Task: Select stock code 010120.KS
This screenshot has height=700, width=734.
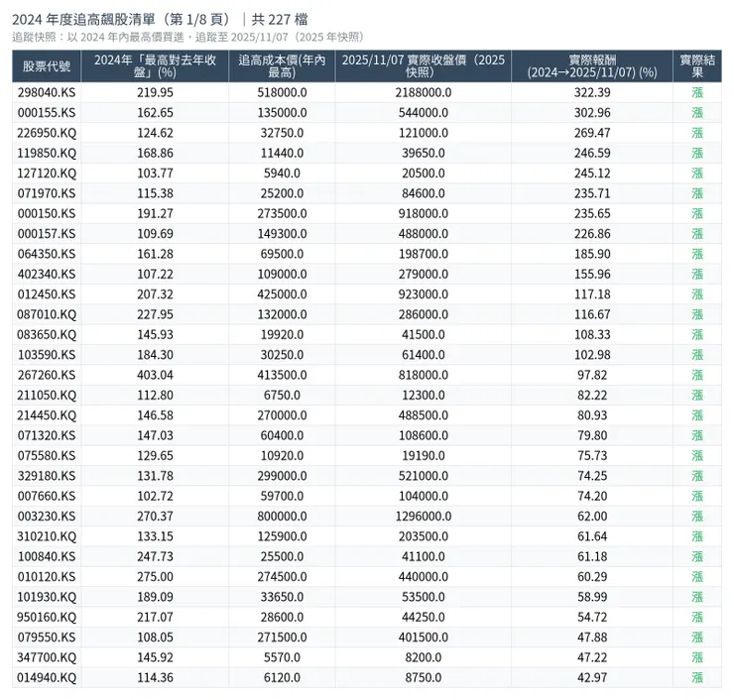Action: (47, 577)
